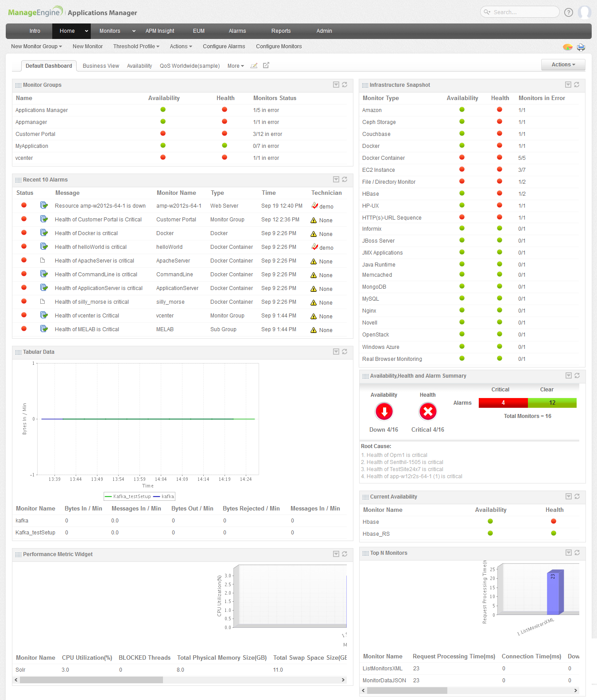This screenshot has width=597, height=700.
Task: Open the Reports tab
Action: click(281, 31)
